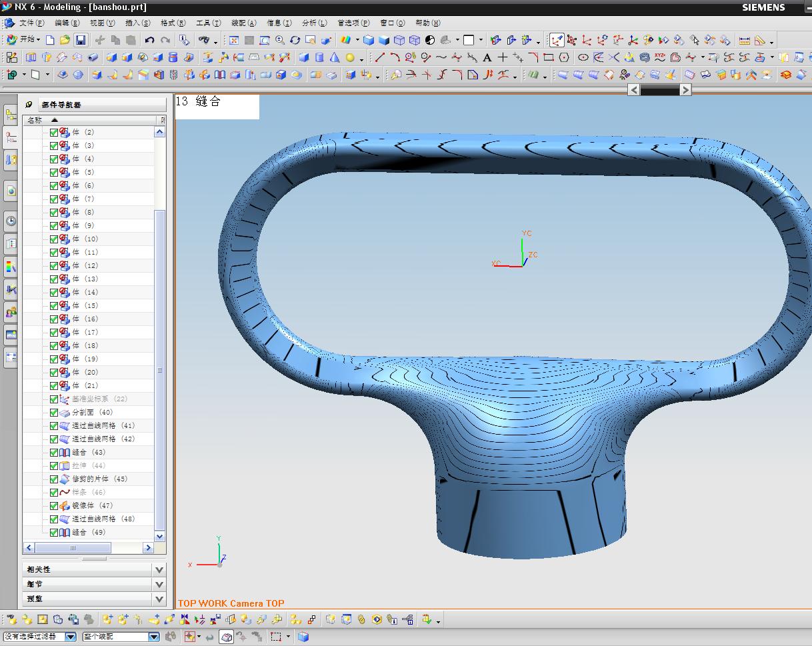Open the 编辑(E) menu
Screen dimensions: 812x646
click(x=67, y=23)
